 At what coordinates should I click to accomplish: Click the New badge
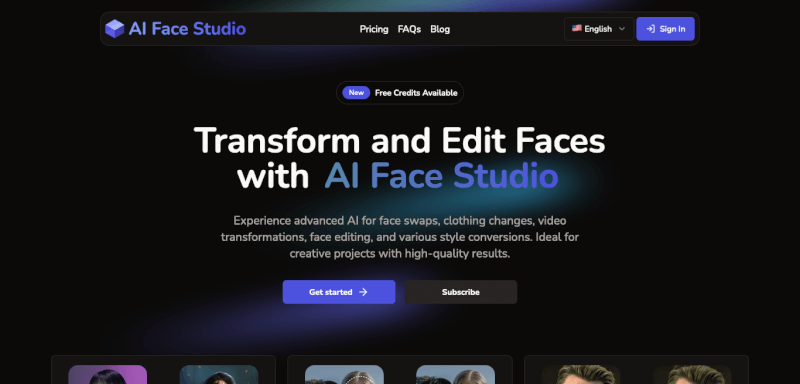(x=356, y=93)
